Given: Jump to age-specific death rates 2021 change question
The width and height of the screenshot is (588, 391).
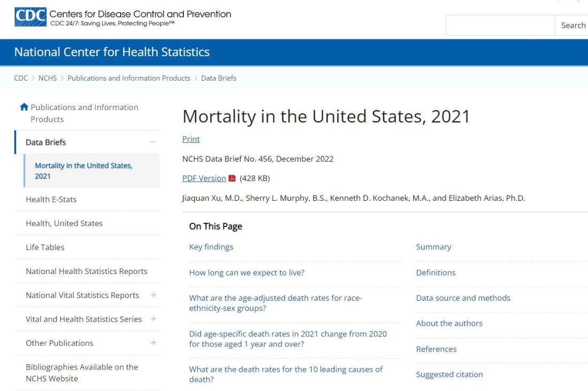Looking at the screenshot, I should 288,339.
